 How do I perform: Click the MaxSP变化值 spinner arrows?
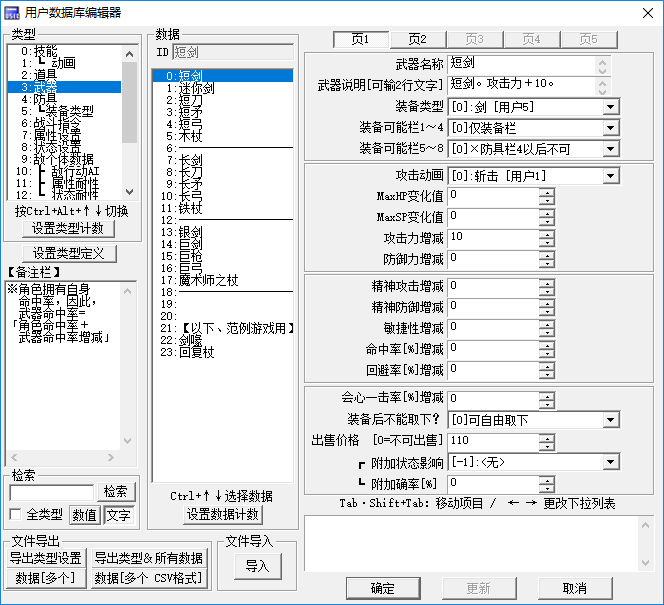tap(547, 218)
